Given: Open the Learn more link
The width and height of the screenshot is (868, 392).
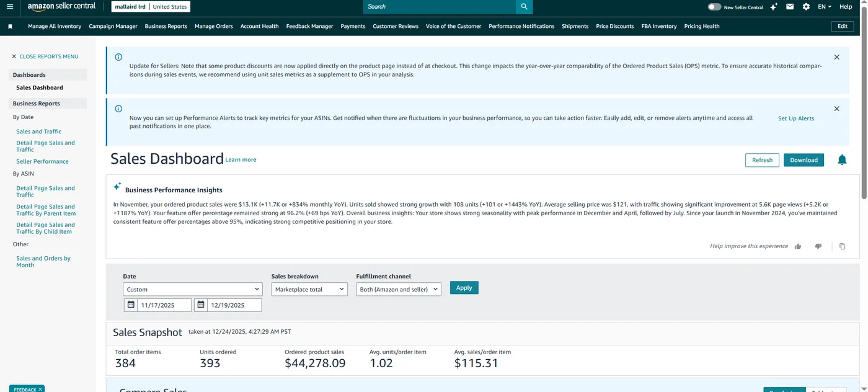Looking at the screenshot, I should click(x=241, y=160).
